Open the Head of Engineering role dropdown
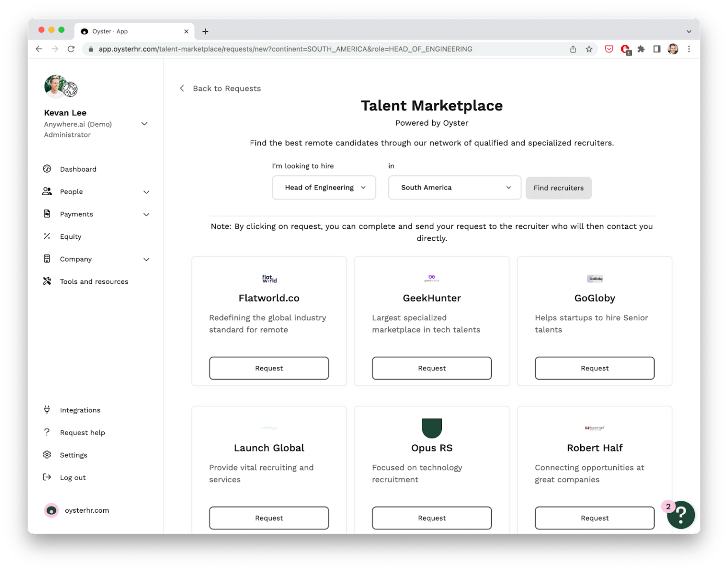 tap(324, 188)
